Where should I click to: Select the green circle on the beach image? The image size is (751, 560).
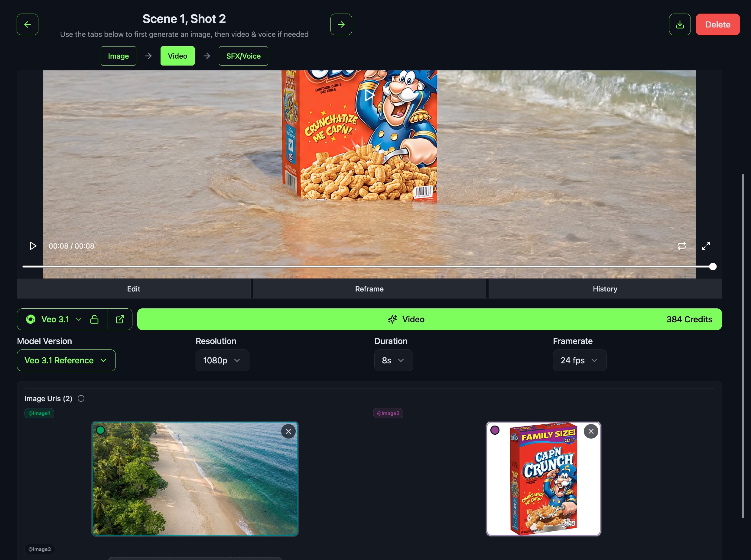coord(100,430)
